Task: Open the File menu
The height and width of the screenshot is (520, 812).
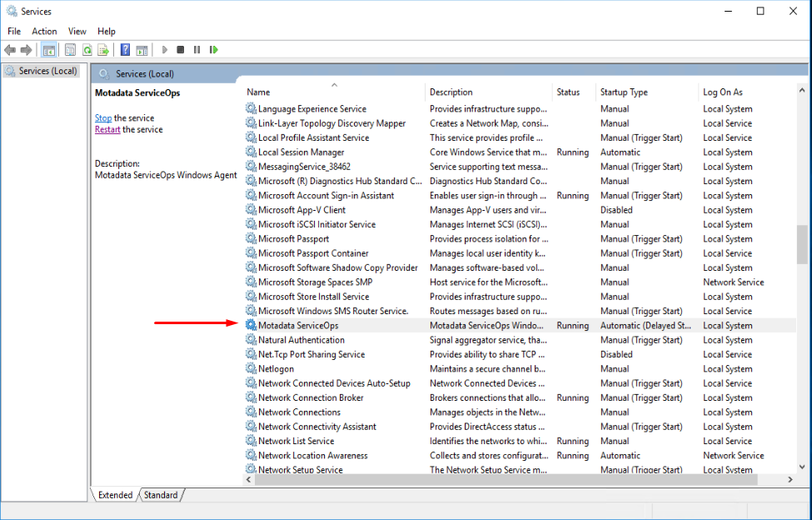Action: pos(14,31)
